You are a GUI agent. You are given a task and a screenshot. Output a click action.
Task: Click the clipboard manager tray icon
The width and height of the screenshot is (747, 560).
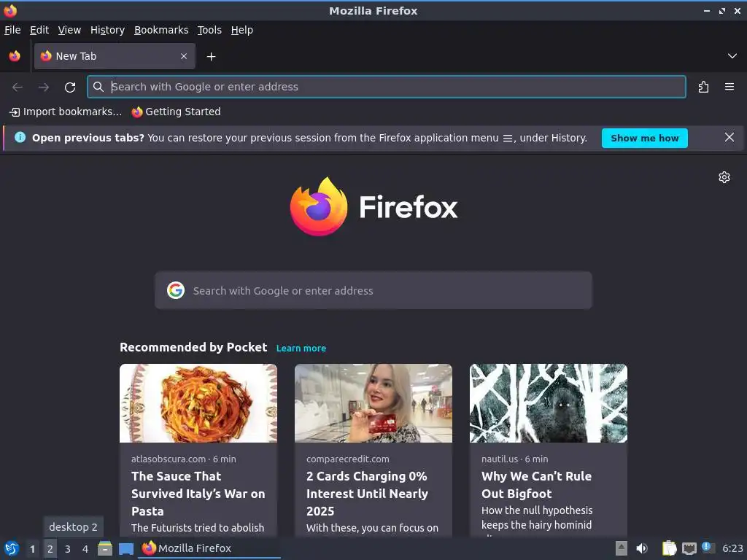click(x=669, y=548)
